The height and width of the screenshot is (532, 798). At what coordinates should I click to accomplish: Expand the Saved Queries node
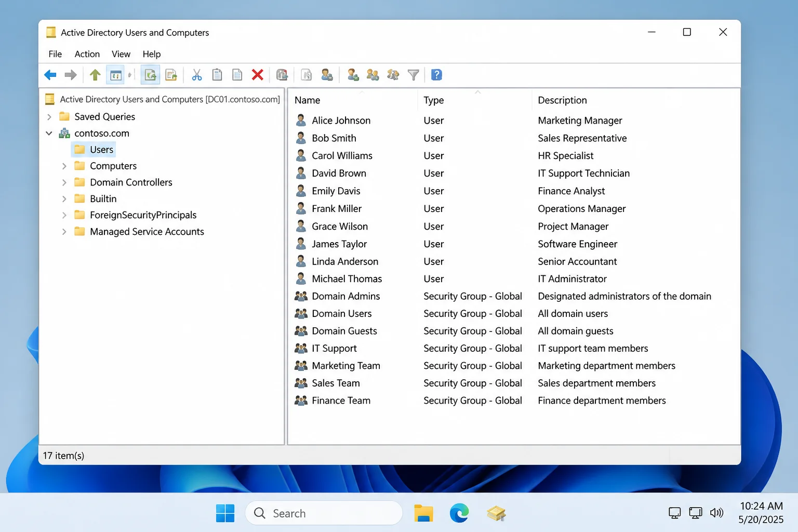click(x=49, y=117)
